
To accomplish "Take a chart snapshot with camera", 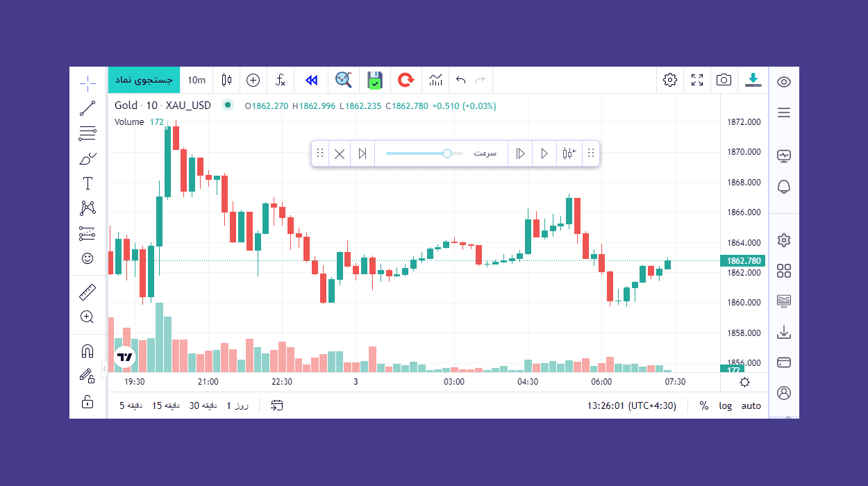I will pyautogui.click(x=724, y=80).
